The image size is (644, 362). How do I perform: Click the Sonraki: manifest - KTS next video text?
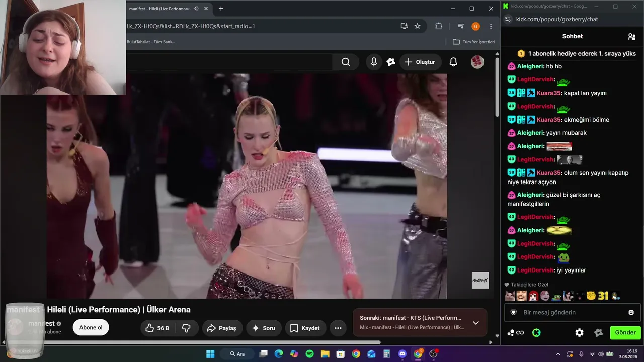411,318
